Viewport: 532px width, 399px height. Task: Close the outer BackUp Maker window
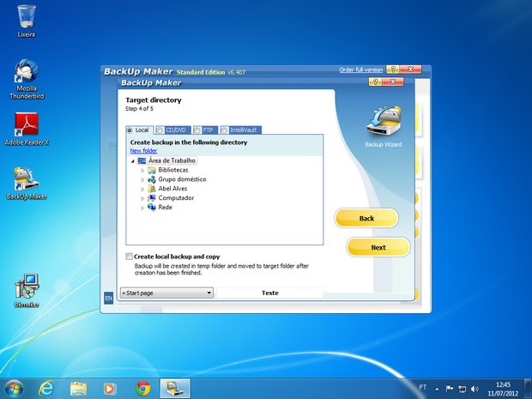410,70
